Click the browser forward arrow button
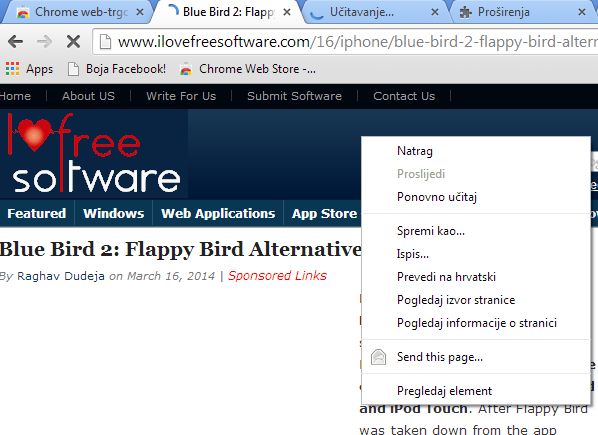This screenshot has height=435, width=598. 44,42
